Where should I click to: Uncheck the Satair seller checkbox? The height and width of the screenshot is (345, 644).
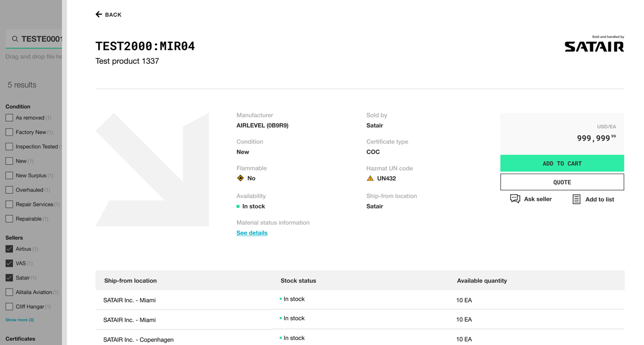coord(9,278)
